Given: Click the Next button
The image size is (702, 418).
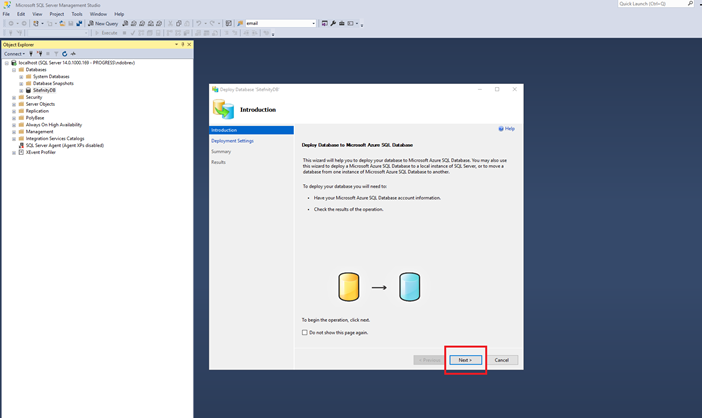Looking at the screenshot, I should (x=465, y=360).
